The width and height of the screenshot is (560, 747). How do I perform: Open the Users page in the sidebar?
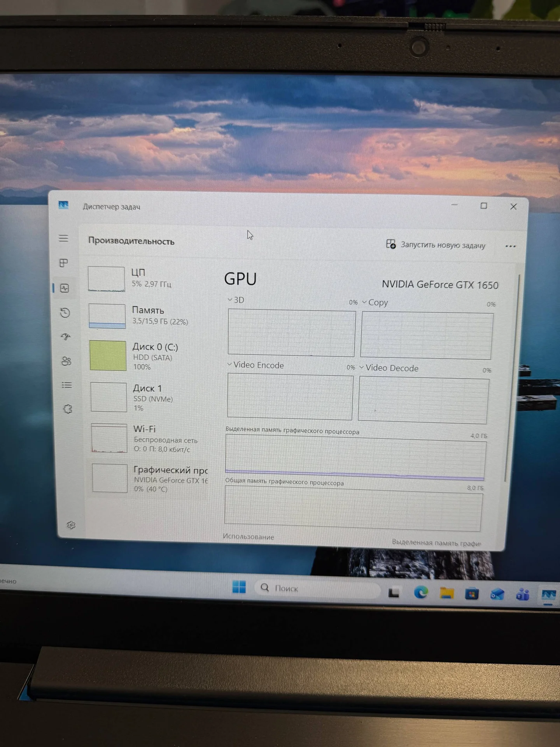(66, 361)
